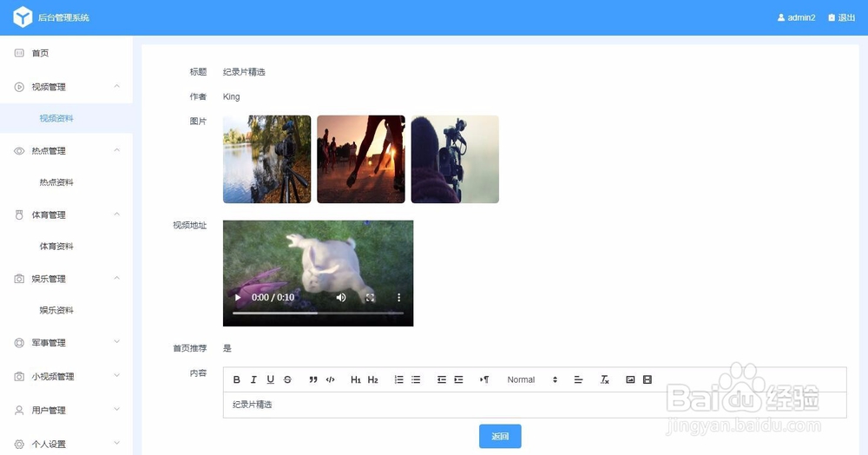The image size is (868, 455).
Task: Click the user icon beside 用户管理
Action: [19, 410]
